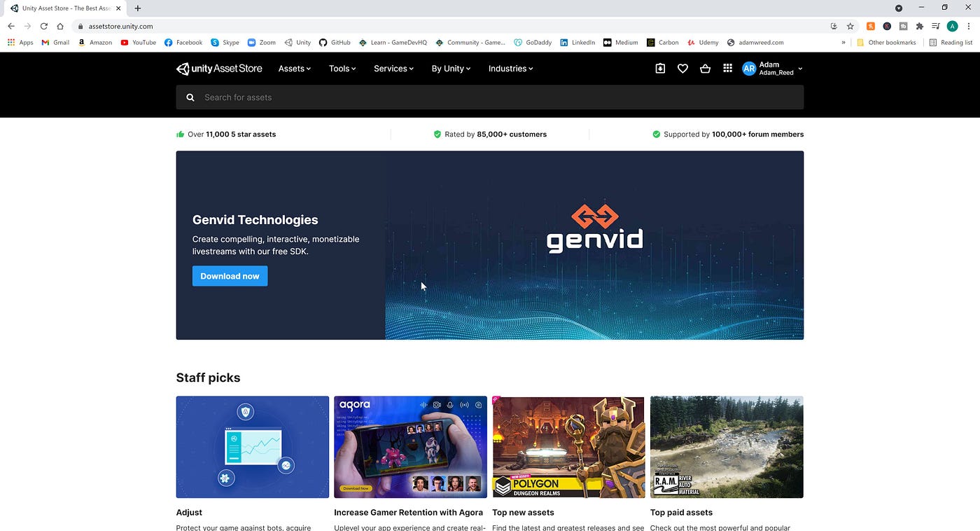Go back to the previous page
Image resolution: width=980 pixels, height=531 pixels.
(x=11, y=26)
